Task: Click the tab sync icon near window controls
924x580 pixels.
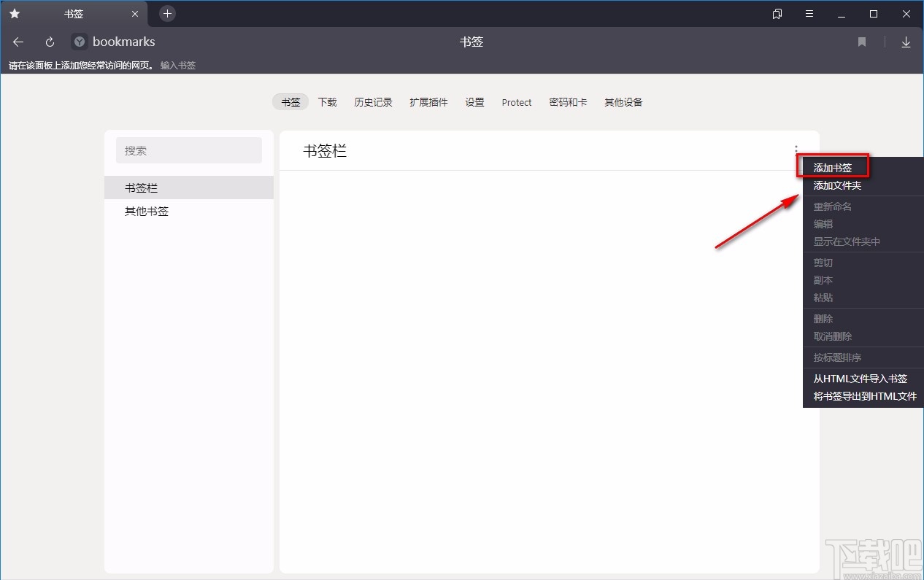Action: [777, 13]
